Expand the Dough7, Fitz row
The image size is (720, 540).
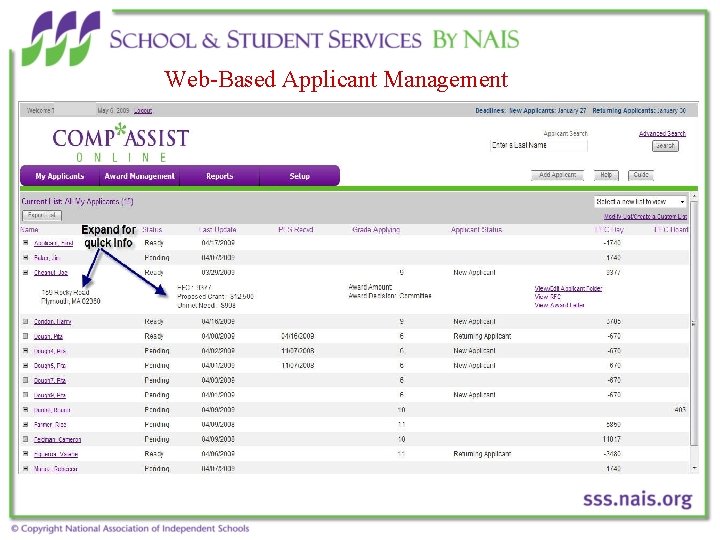click(26, 380)
